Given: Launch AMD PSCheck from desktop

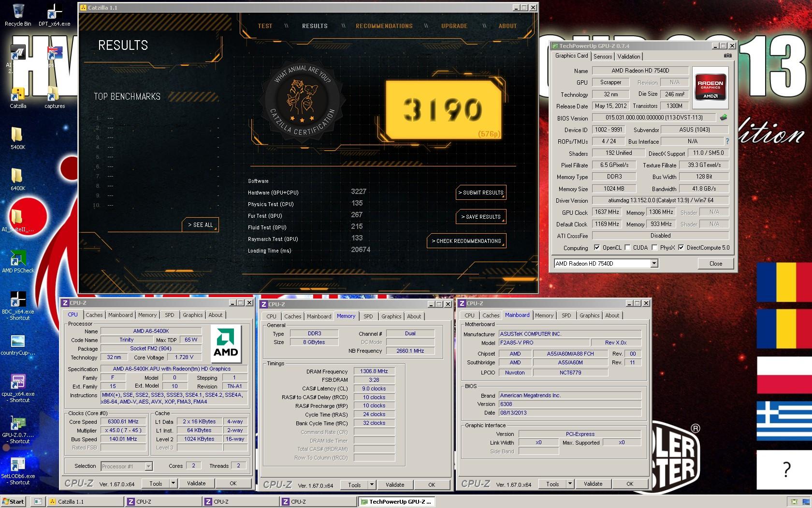Looking at the screenshot, I should (x=18, y=262).
